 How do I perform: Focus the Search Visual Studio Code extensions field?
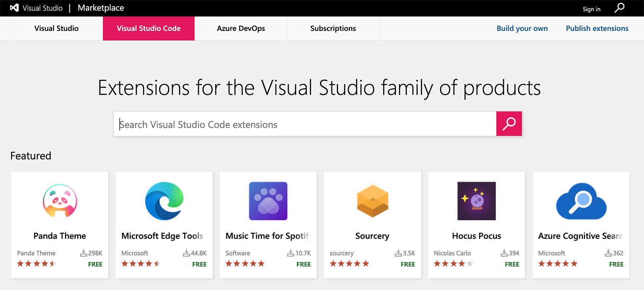(x=305, y=124)
